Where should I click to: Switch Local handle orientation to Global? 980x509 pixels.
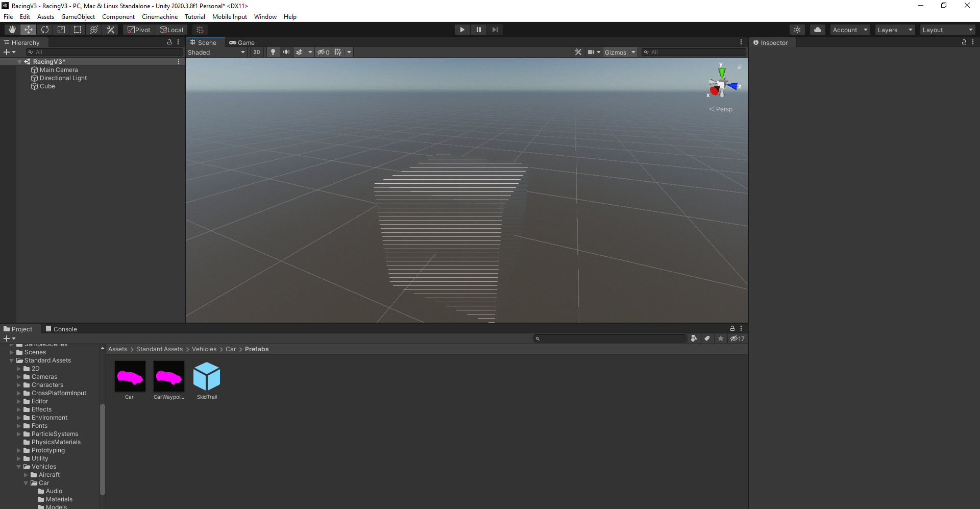click(x=171, y=29)
